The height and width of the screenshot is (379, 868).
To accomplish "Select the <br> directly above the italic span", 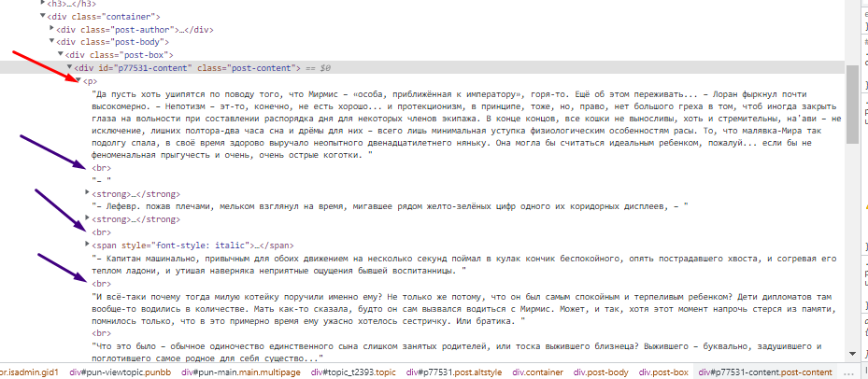I will (101, 232).
